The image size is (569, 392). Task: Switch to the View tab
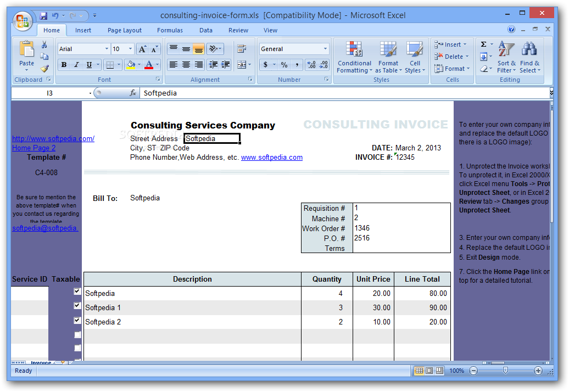pyautogui.click(x=270, y=30)
